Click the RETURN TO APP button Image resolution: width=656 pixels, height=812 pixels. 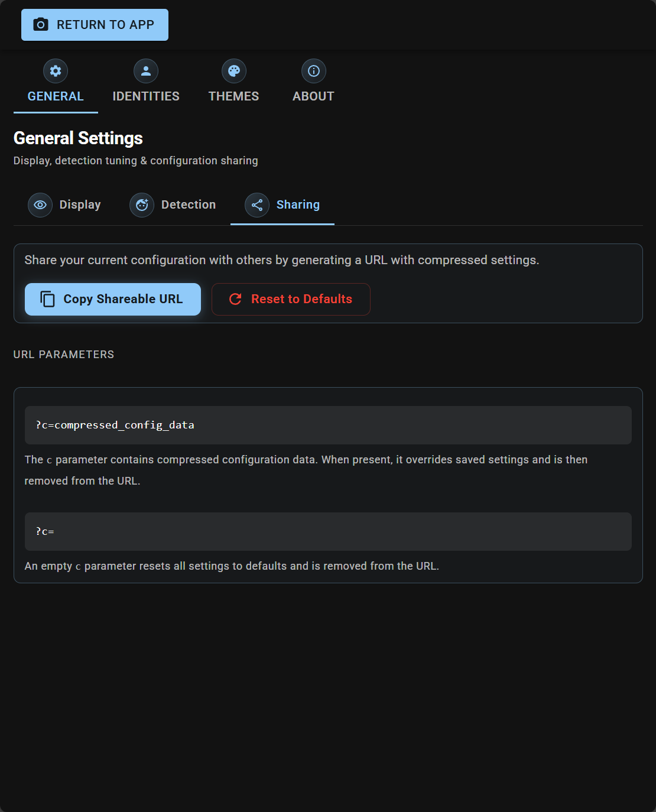95,24
